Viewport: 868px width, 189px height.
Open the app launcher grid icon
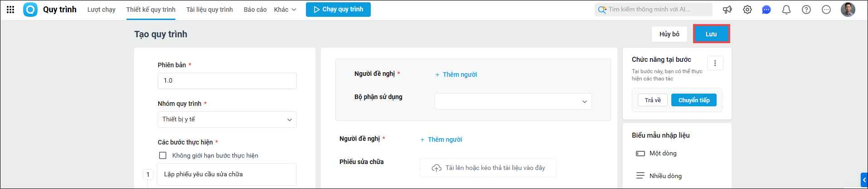[x=10, y=10]
